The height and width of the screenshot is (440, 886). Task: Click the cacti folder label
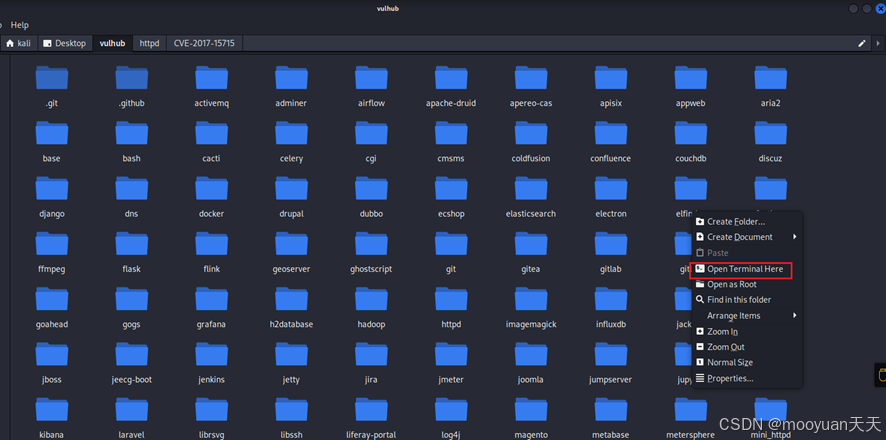tap(211, 159)
